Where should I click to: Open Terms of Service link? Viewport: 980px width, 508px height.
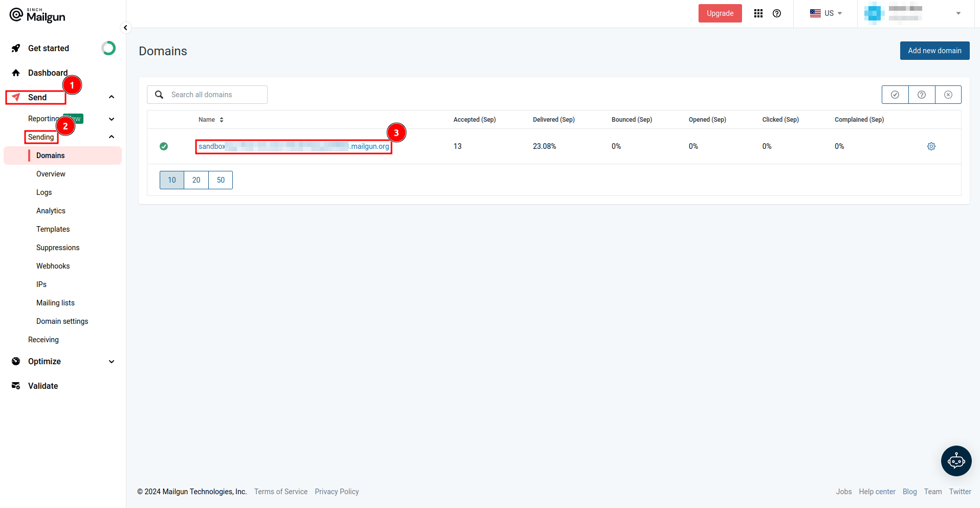tap(281, 492)
